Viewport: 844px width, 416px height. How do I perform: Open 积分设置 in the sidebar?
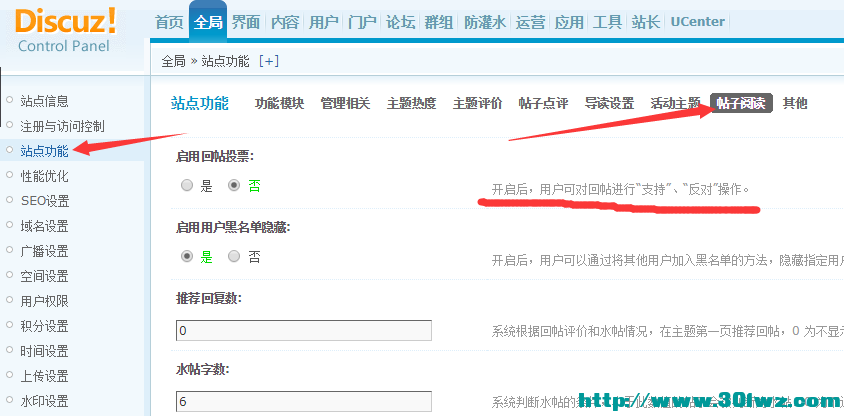tap(45, 326)
